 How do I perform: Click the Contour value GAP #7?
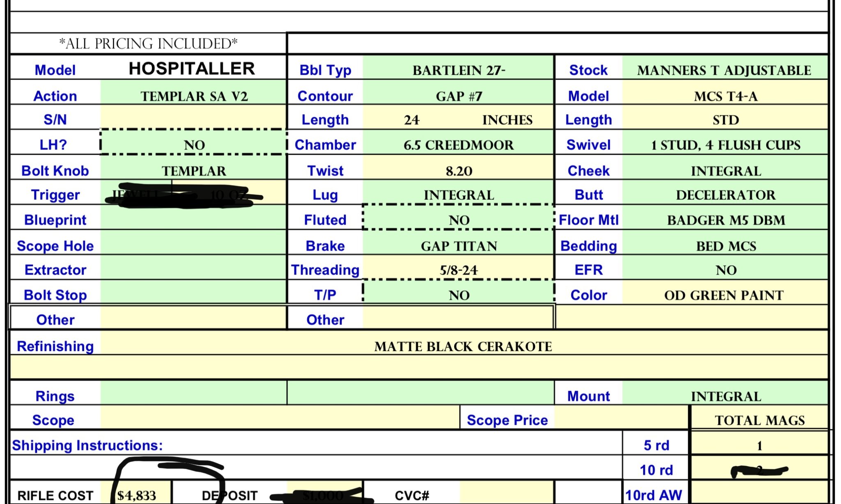point(459,96)
